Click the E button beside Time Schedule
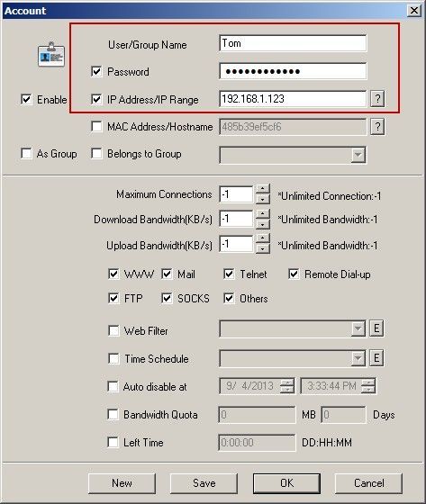Image resolution: width=426 pixels, height=504 pixels. tap(376, 358)
